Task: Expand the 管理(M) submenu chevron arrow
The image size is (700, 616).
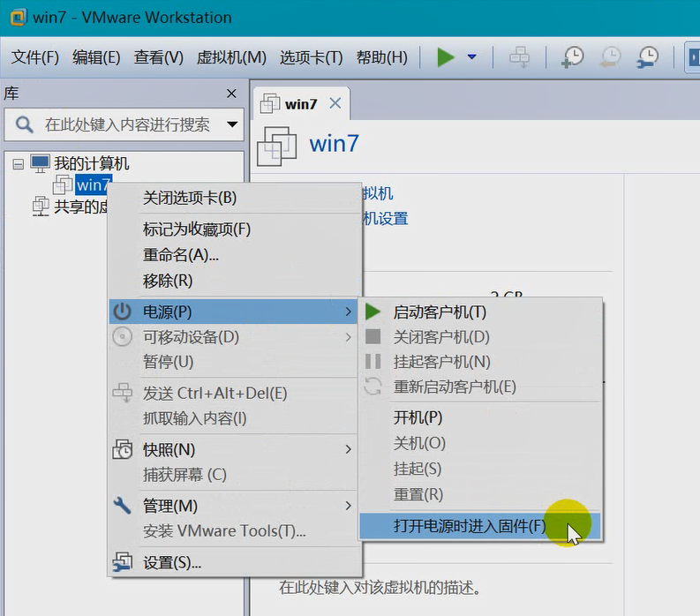Action: pos(348,506)
